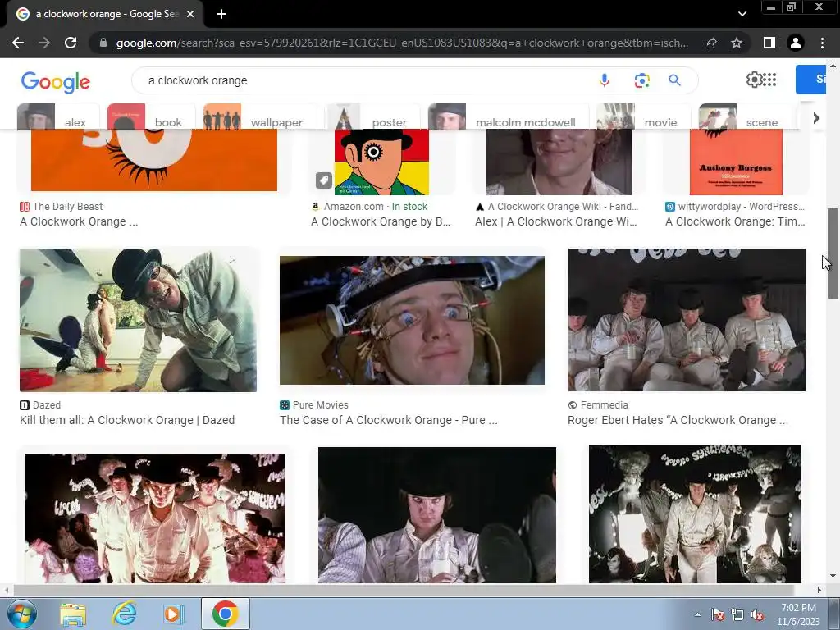Image resolution: width=840 pixels, height=630 pixels.
Task: Open 'Kill them all: A Clockwork Orange | Dazed'
Action: click(127, 420)
